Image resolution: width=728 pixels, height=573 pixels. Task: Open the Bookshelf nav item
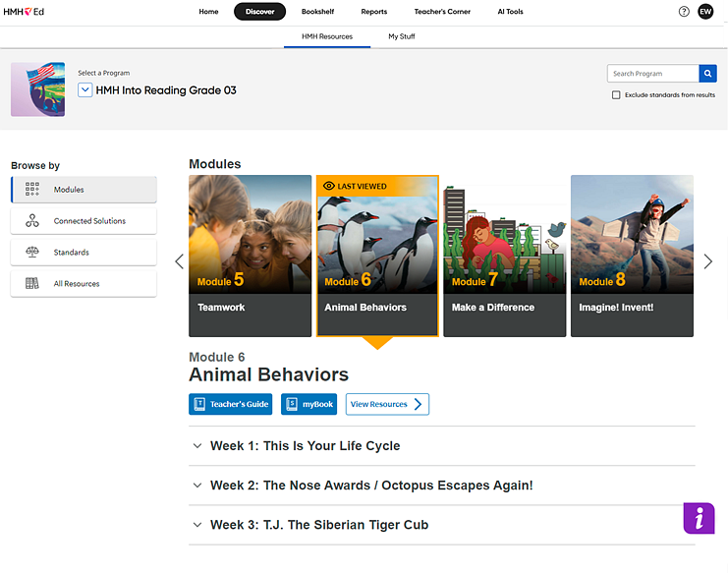[x=317, y=12]
